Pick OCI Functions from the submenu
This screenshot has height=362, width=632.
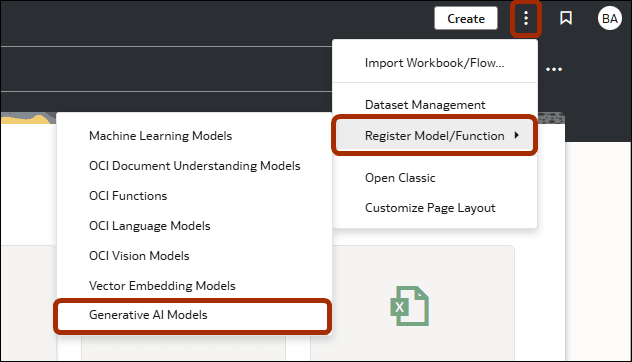[194, 196]
